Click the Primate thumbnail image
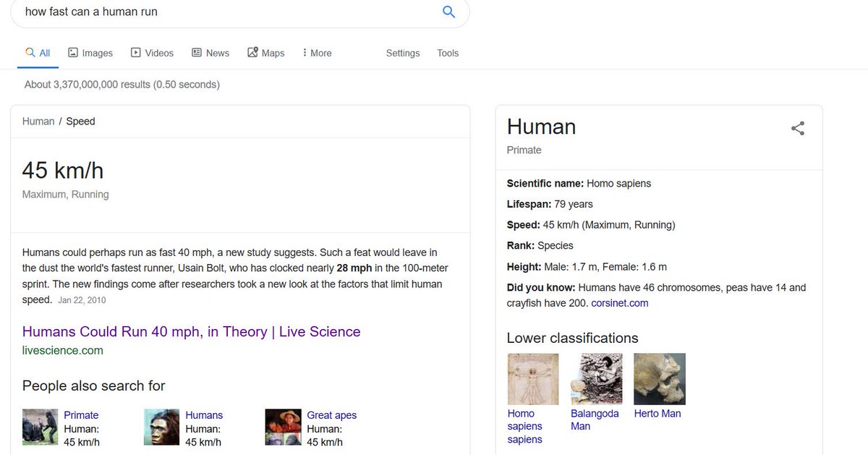 click(x=40, y=427)
